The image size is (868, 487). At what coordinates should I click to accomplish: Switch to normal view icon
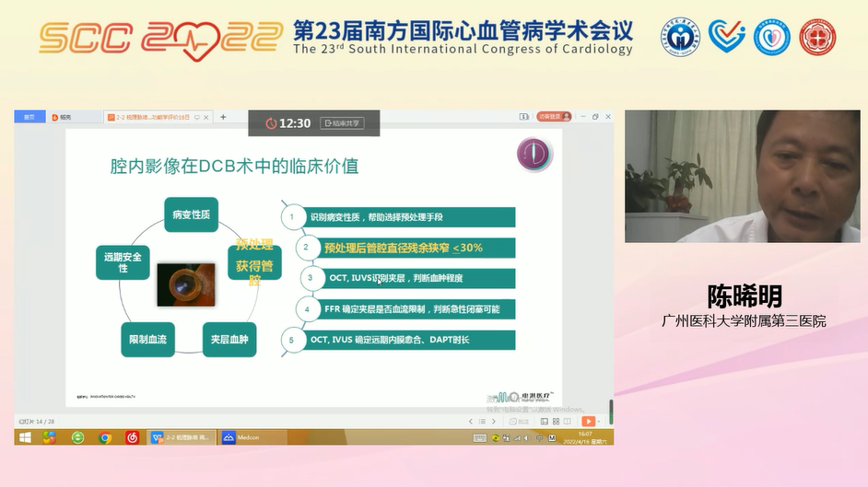(x=545, y=422)
